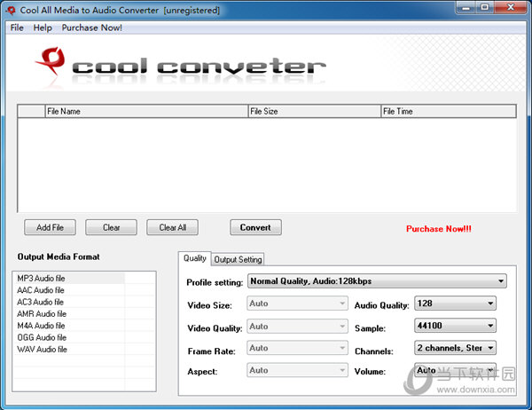Expand the Sample 44100 dropdown

(456, 326)
